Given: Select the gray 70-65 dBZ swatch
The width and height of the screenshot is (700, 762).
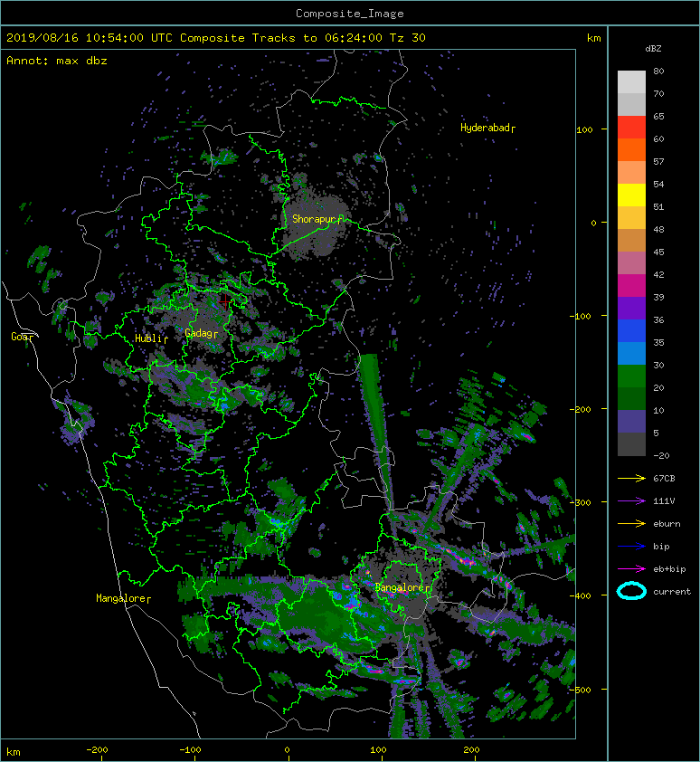Looking at the screenshot, I should pos(631,104).
